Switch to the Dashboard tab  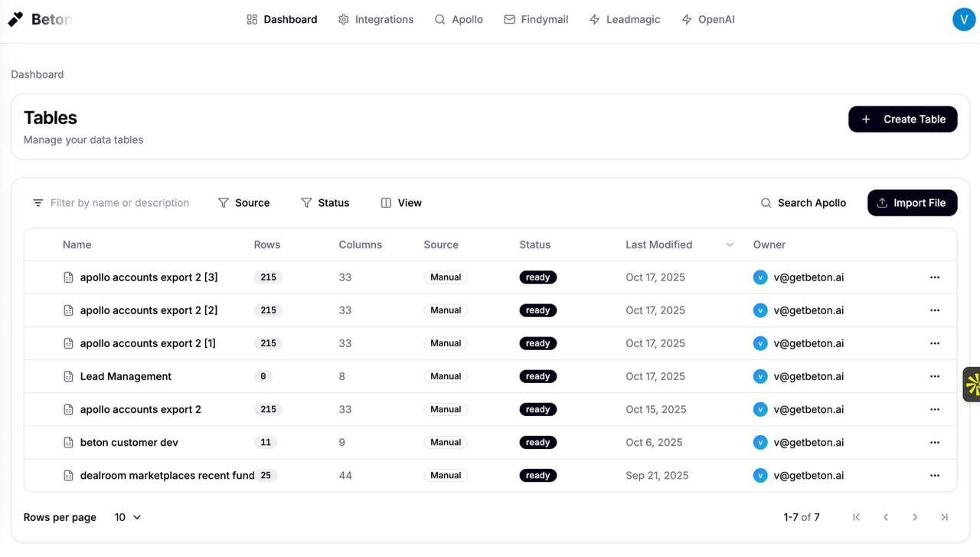[282, 19]
